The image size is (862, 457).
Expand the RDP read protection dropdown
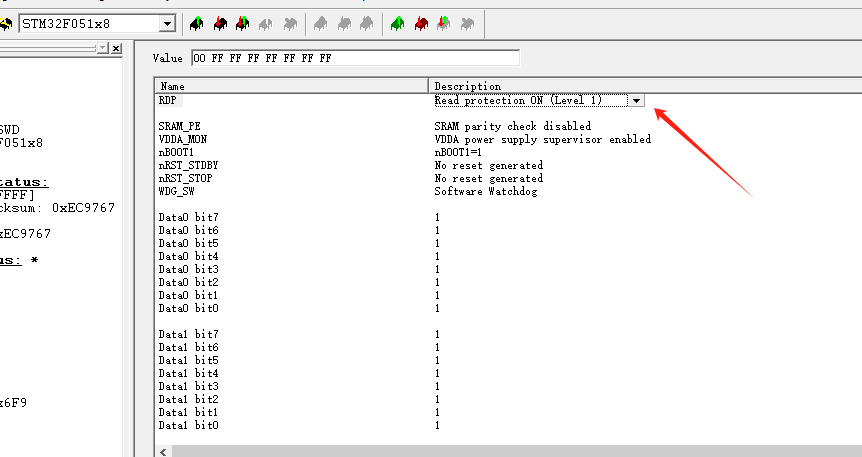(636, 100)
